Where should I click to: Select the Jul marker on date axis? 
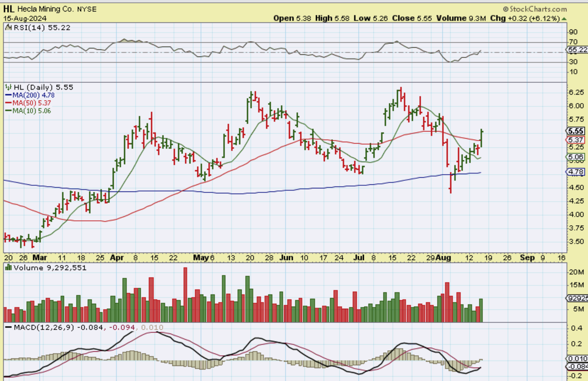(359, 258)
